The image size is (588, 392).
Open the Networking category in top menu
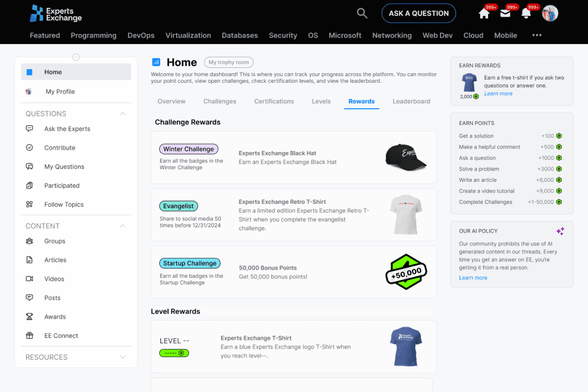(392, 35)
